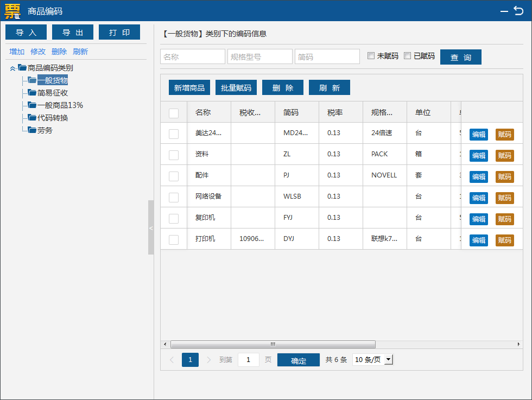Check the 已赋码 filter checkbox
Screen dimensions: 532x400
[x=407, y=55]
